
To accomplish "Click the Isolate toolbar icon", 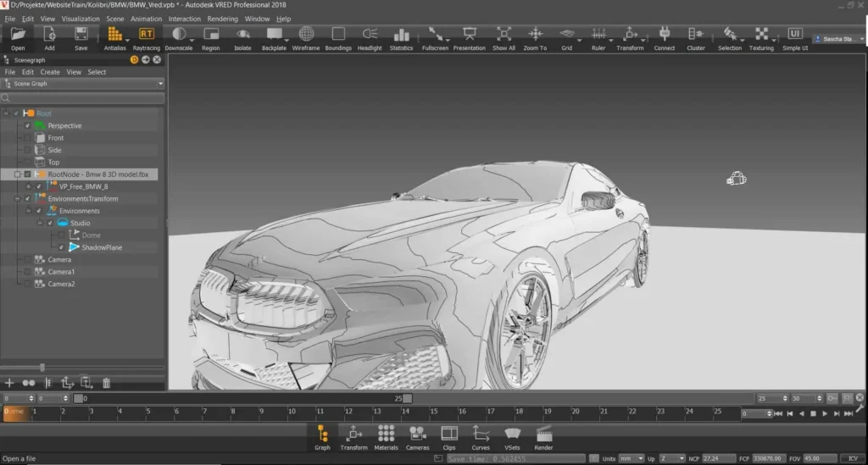I will point(242,34).
